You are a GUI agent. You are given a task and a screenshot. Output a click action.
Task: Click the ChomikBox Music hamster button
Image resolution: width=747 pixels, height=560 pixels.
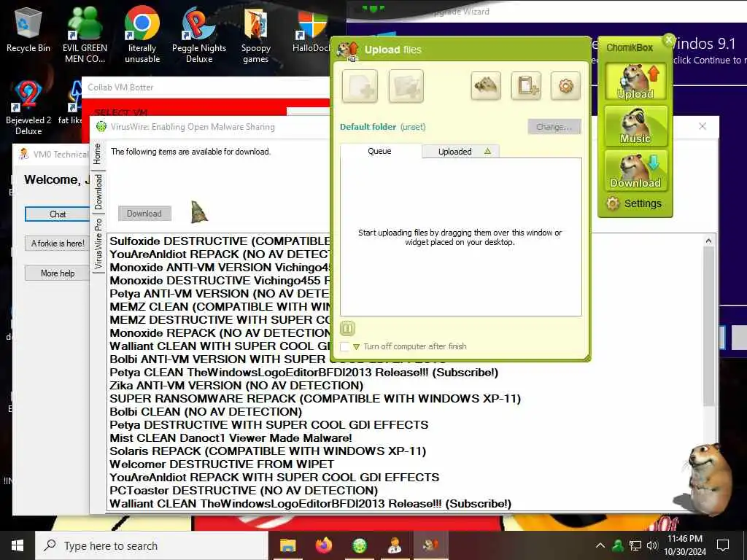pyautogui.click(x=635, y=126)
